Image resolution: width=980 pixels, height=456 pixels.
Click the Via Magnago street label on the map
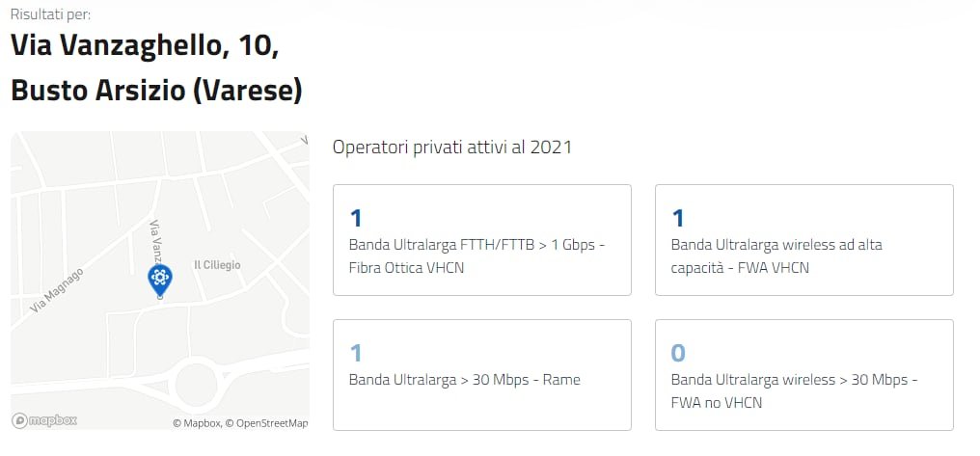point(57,290)
